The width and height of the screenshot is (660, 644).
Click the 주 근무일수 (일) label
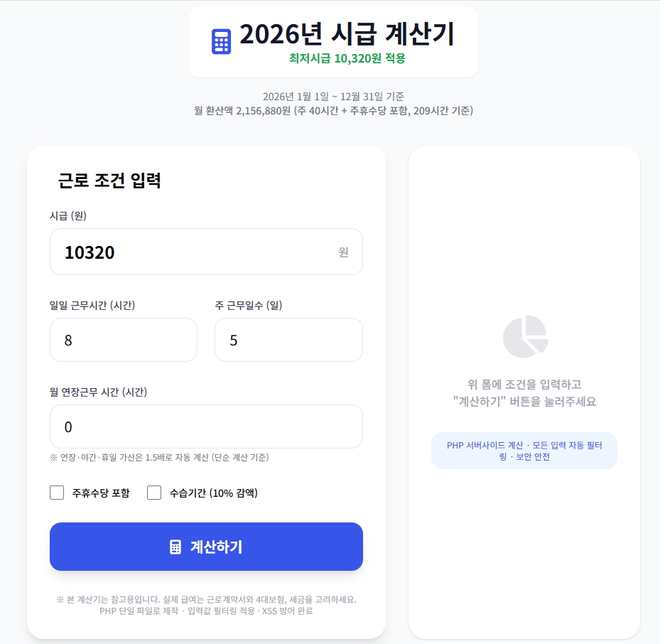249,306
